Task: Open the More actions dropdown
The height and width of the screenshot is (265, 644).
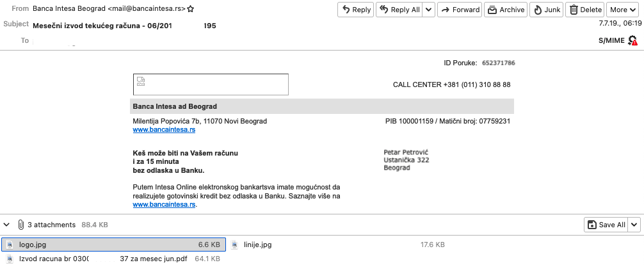Action: coord(623,10)
